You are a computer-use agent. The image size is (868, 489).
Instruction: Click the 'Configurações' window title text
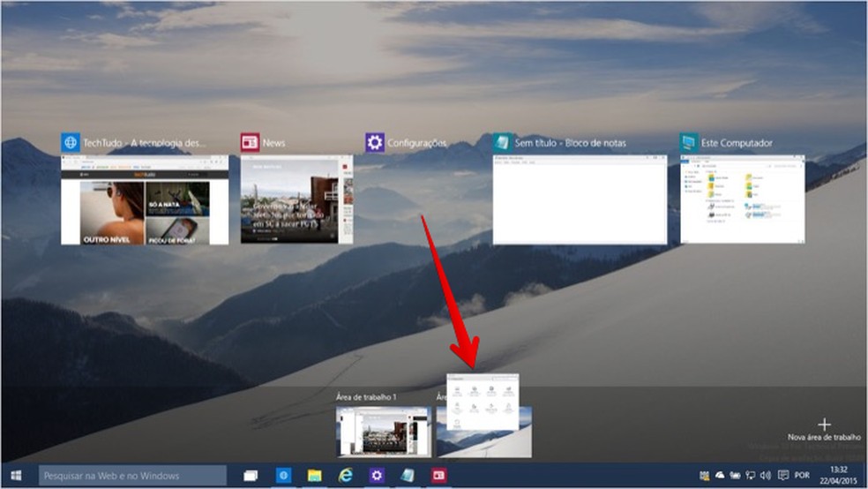coord(417,143)
